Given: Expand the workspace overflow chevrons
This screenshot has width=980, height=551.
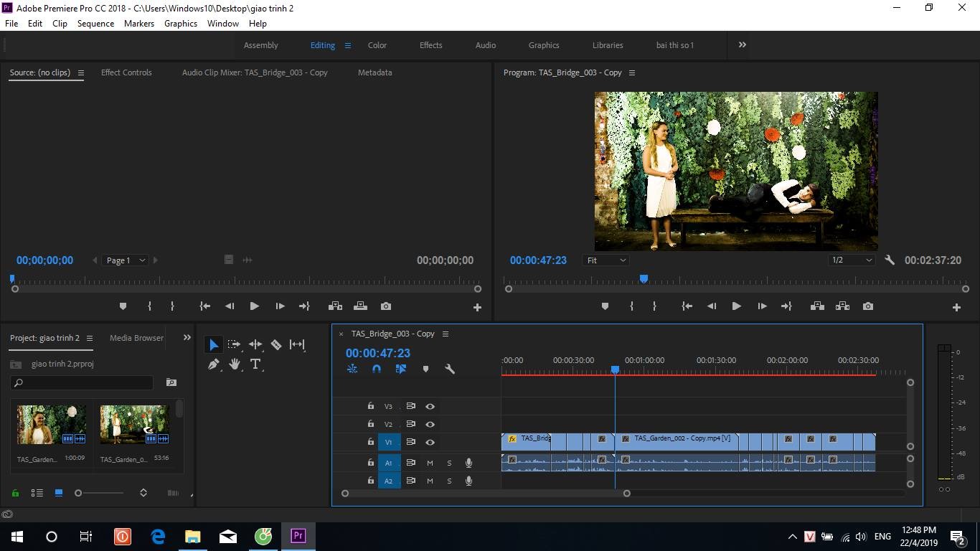Looking at the screenshot, I should point(743,44).
